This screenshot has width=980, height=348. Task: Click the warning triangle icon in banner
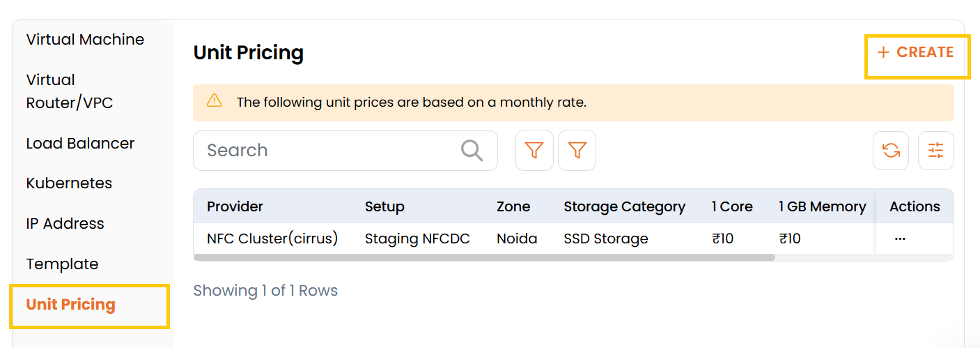pos(215,101)
